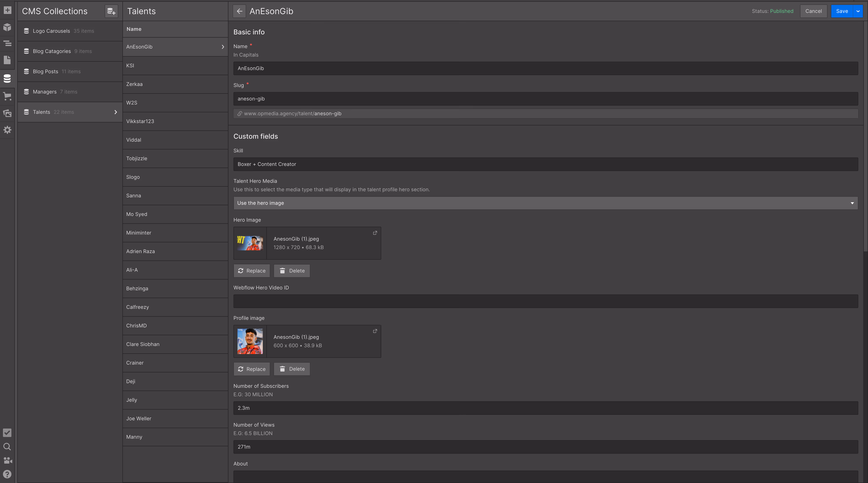The height and width of the screenshot is (483, 868).
Task: Open the Navigator panel icon
Action: click(x=7, y=43)
